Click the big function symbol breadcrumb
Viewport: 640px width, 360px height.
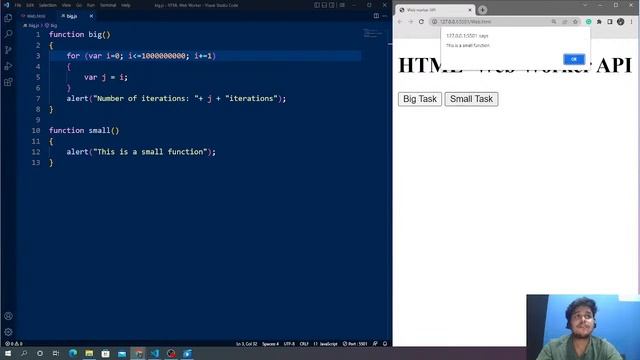(51, 25)
